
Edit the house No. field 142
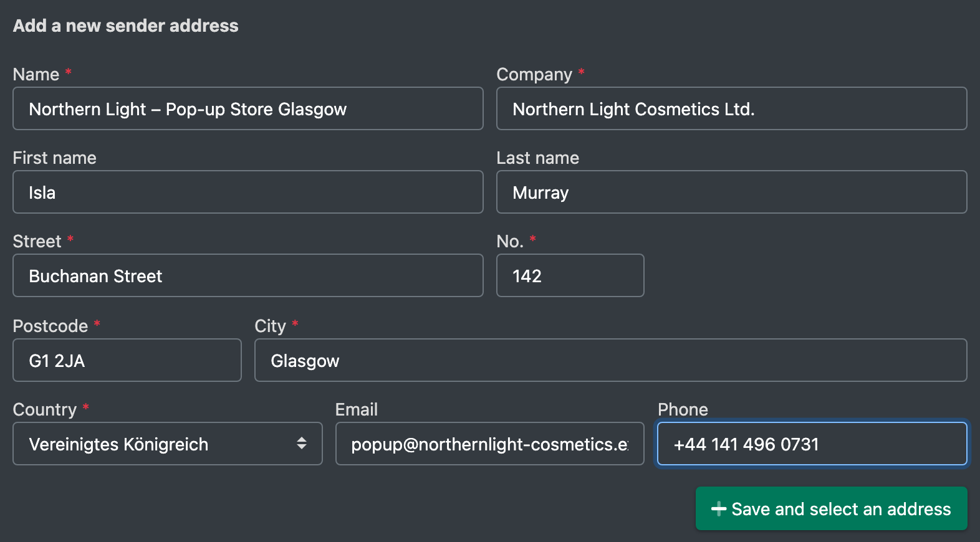click(570, 275)
